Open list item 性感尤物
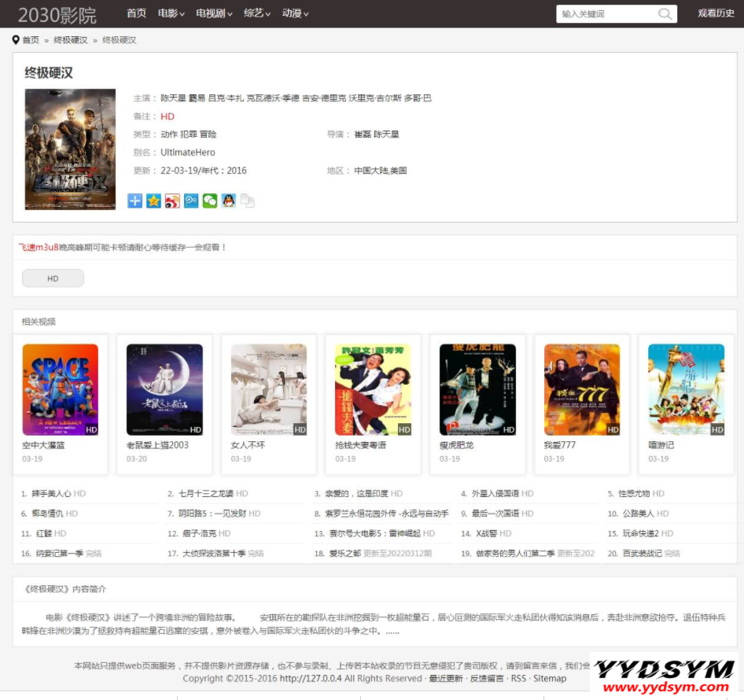 [634, 494]
